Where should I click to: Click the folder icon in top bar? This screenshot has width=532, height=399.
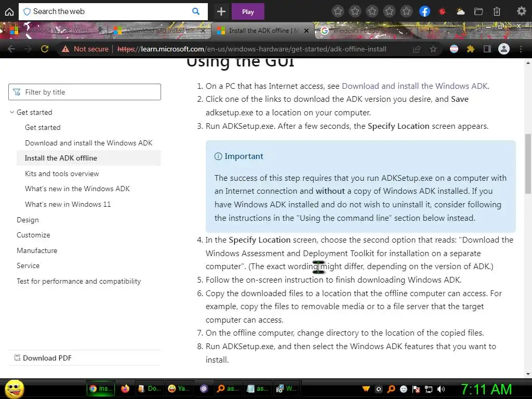478,12
